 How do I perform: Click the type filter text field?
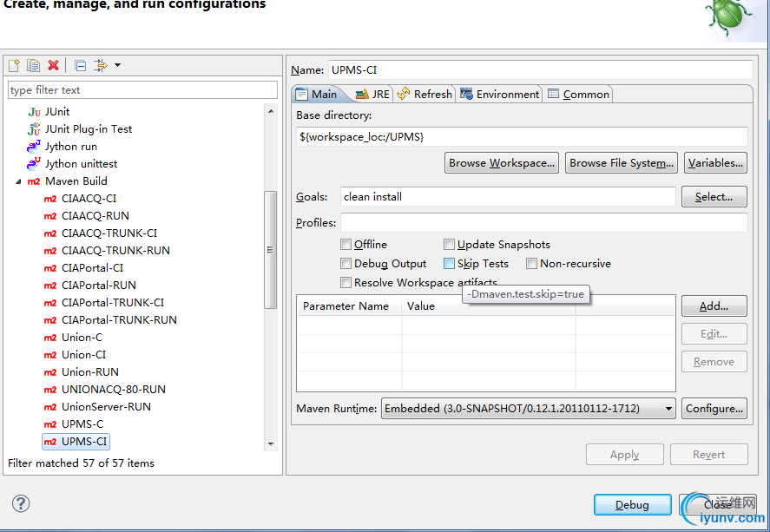tap(142, 89)
